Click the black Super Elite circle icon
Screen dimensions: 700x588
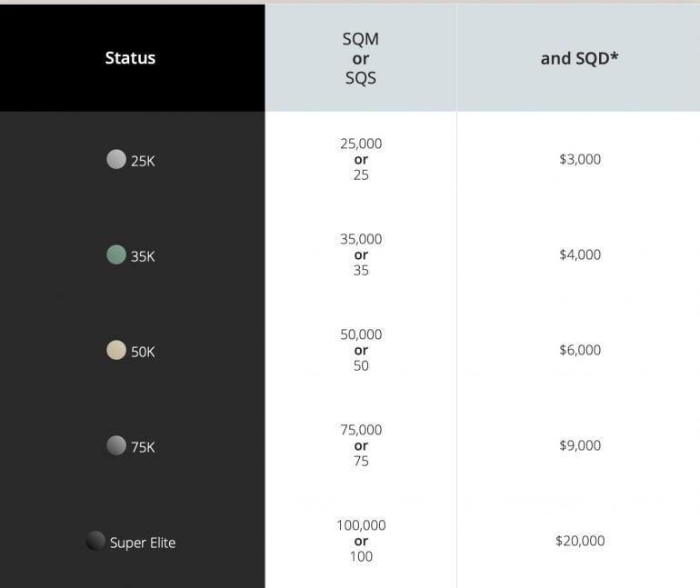coord(95,542)
